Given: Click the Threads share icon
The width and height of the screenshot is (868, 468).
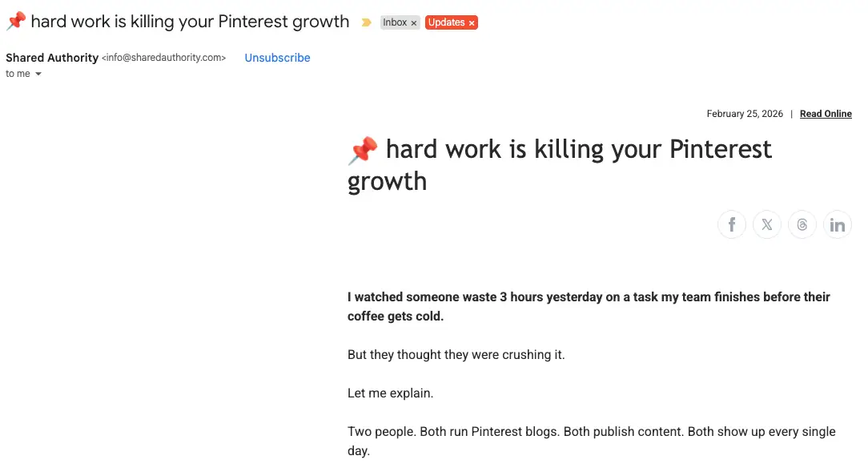Looking at the screenshot, I should [x=802, y=224].
